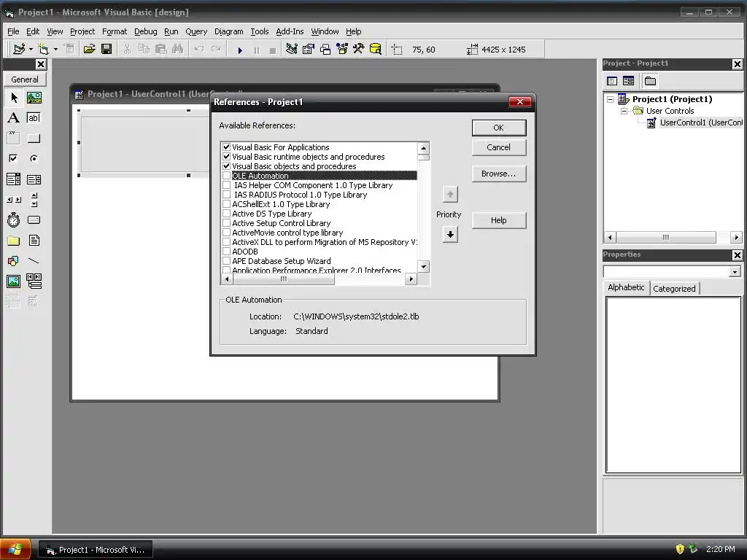Open the Project menu

point(82,31)
